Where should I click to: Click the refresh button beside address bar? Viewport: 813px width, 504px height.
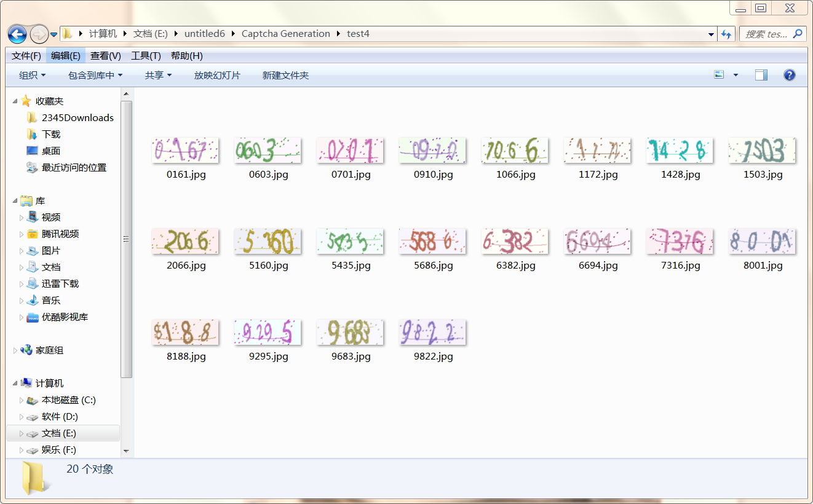(726, 34)
